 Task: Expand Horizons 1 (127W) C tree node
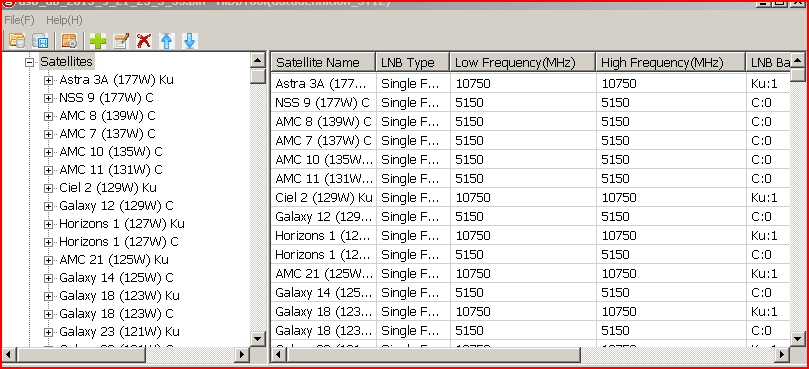[x=48, y=242]
